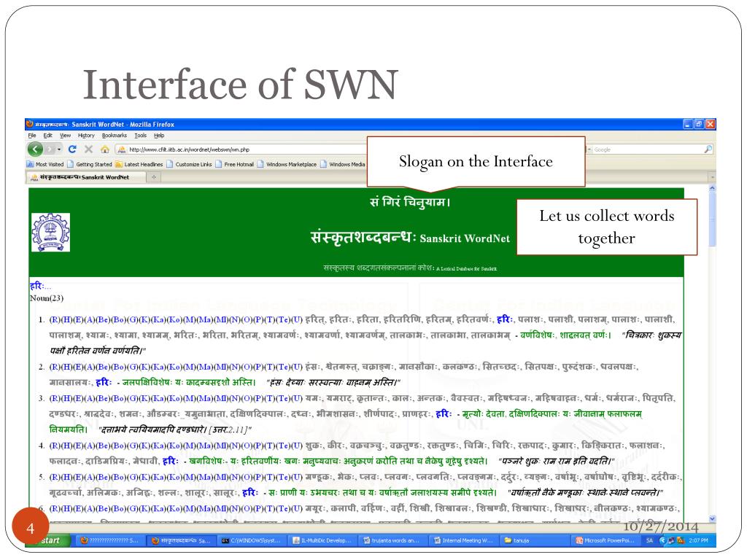Click the Noun(23) heading text
The width and height of the screenshot is (747, 560).
pyautogui.click(x=46, y=298)
